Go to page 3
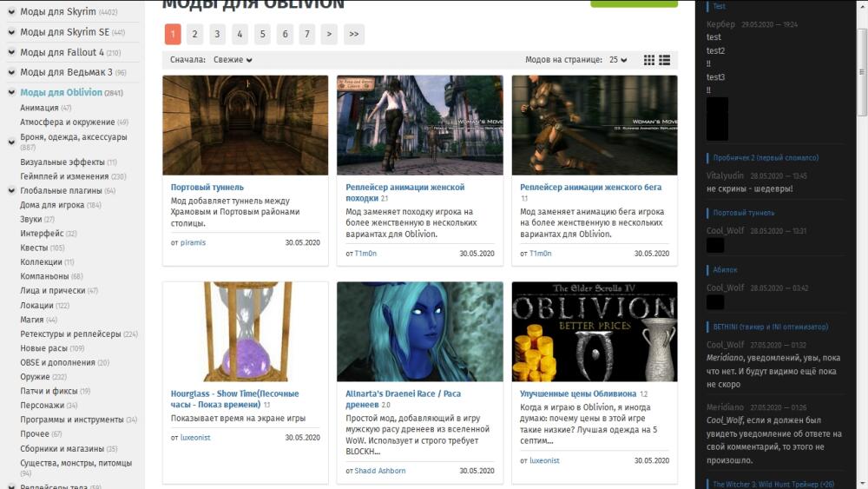The height and width of the screenshot is (489, 868). 217,34
